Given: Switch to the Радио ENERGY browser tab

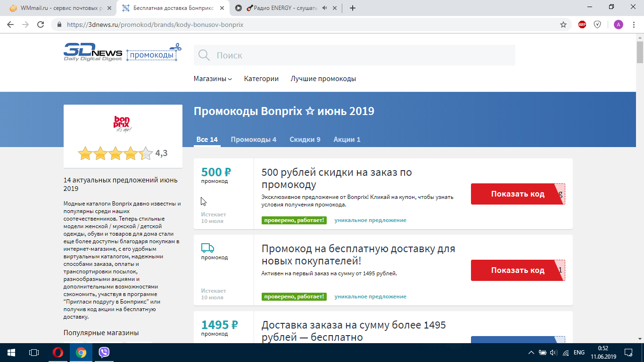Looking at the screenshot, I should point(286,8).
